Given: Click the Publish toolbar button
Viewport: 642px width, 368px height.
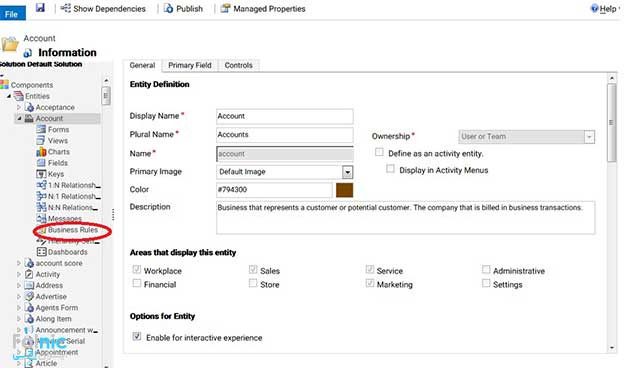Looking at the screenshot, I should pyautogui.click(x=183, y=9).
